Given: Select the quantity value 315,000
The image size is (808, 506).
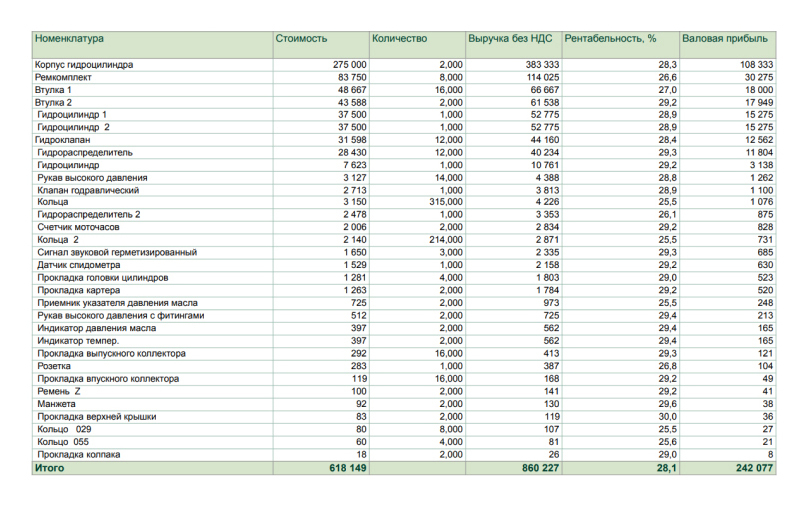Looking at the screenshot, I should point(446,202).
